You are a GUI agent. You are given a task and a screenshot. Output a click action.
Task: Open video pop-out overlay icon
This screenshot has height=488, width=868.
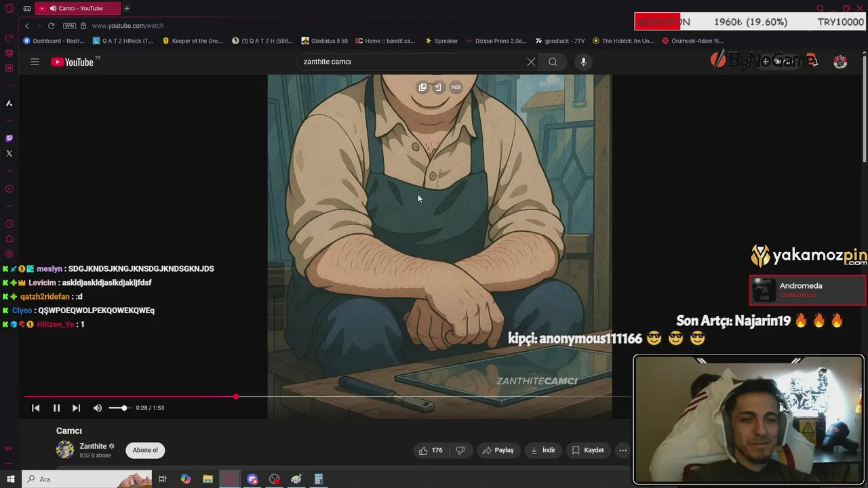point(422,87)
